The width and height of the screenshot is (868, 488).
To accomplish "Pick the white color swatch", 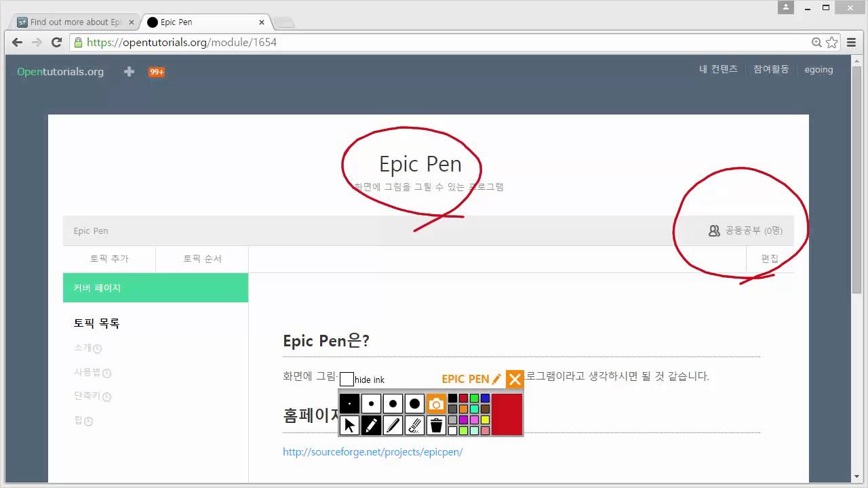I will pyautogui.click(x=452, y=430).
